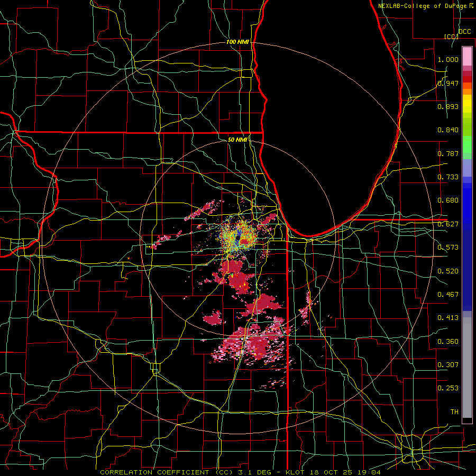
Task: Select the 0.947 value on the scale
Action: [x=448, y=83]
